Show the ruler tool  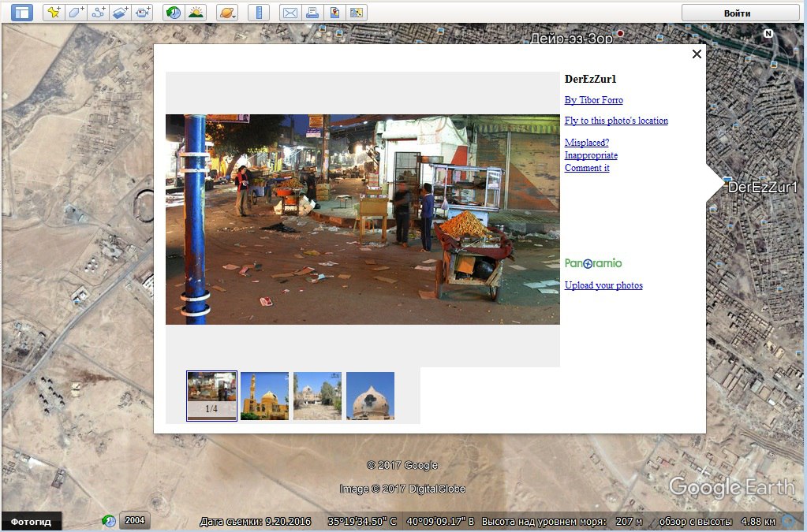(259, 13)
